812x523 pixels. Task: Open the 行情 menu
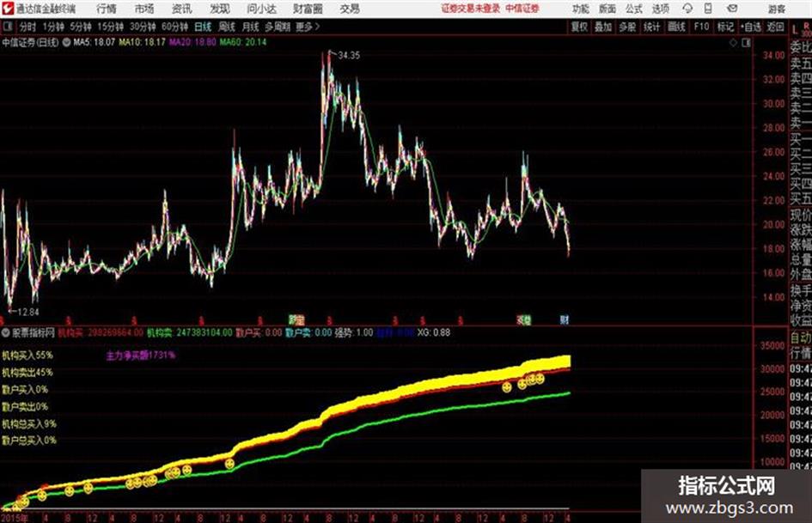click(x=107, y=9)
